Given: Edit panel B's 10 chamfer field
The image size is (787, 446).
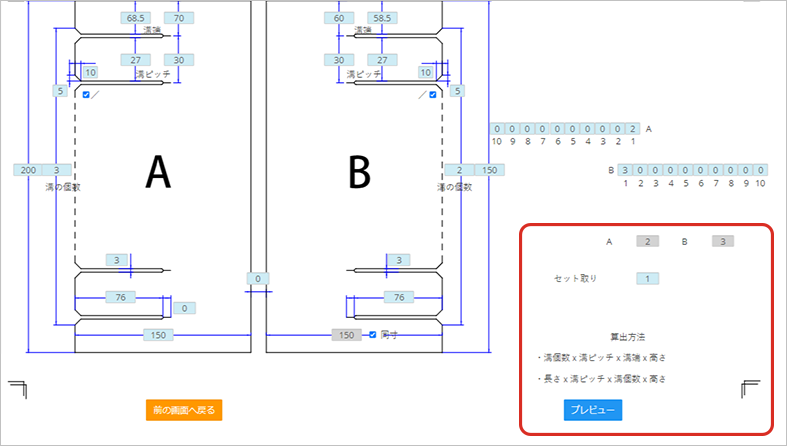Looking at the screenshot, I should (x=426, y=72).
